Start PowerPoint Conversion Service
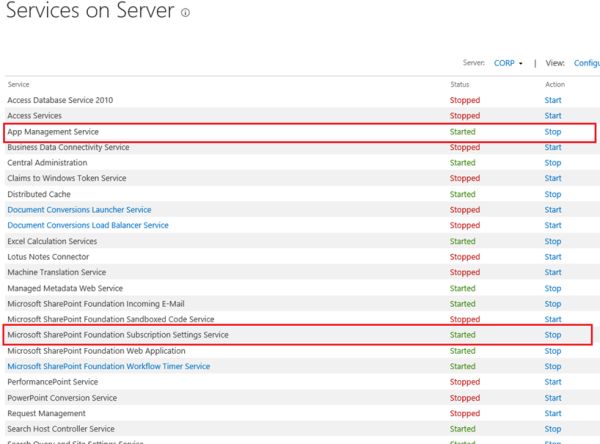The image size is (600, 444). [553, 398]
